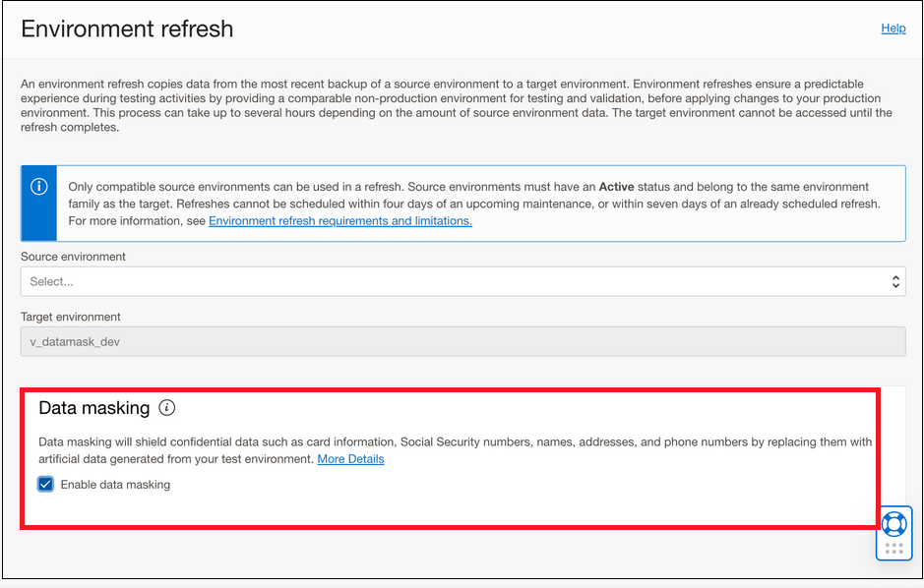The height and width of the screenshot is (588, 924).
Task: Click the dotted grid handle below life ring
Action: pos(893,549)
